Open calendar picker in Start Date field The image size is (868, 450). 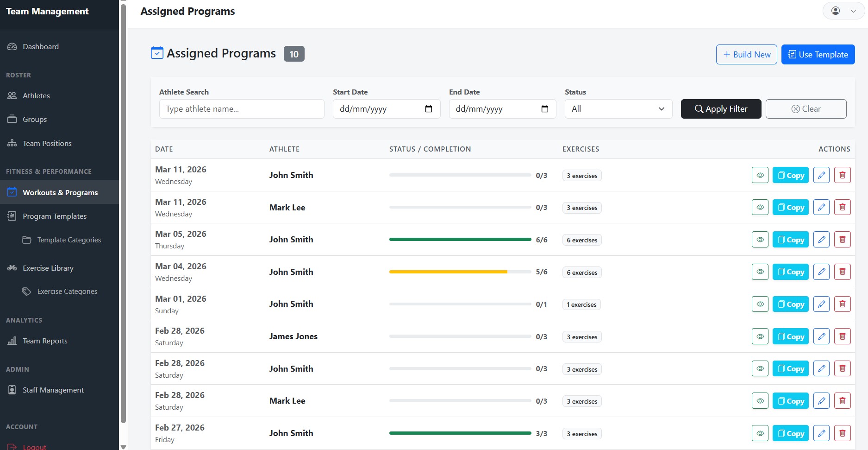429,109
